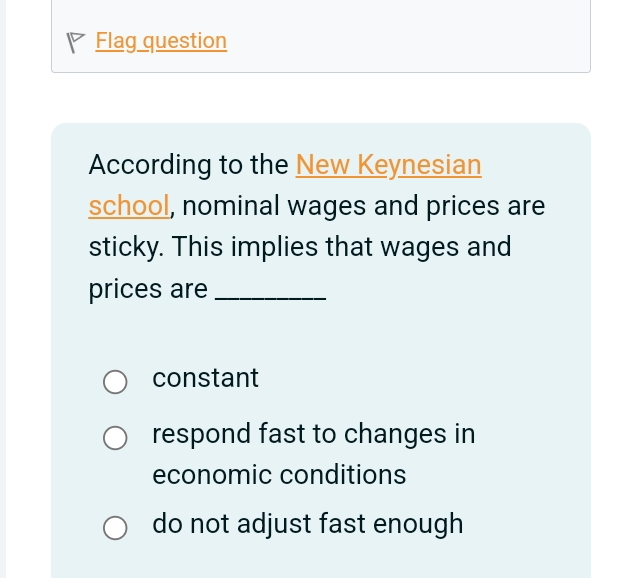Image resolution: width=636 pixels, height=578 pixels.
Task: Click the flag icon beside Flag question
Action: [x=75, y=43]
